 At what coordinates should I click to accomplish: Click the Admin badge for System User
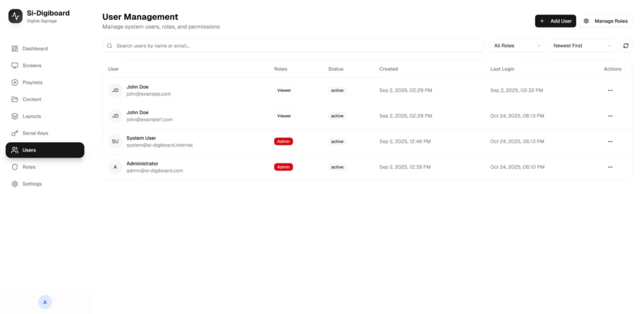coord(283,142)
